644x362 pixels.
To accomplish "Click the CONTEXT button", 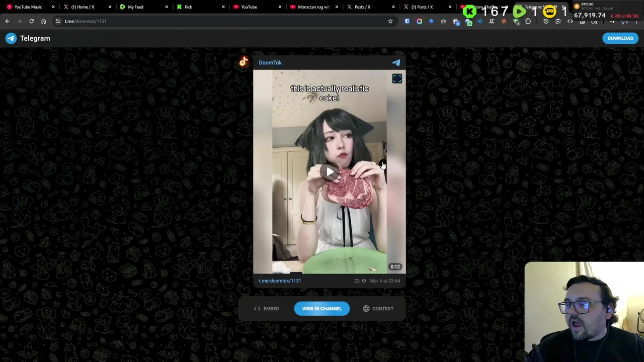I will click(x=378, y=309).
